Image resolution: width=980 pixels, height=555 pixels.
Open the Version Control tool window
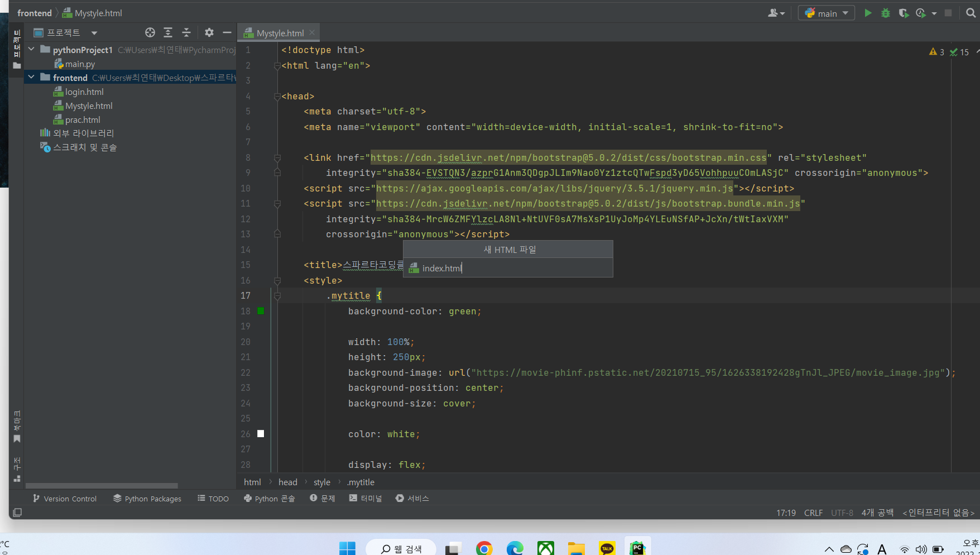[x=65, y=499]
